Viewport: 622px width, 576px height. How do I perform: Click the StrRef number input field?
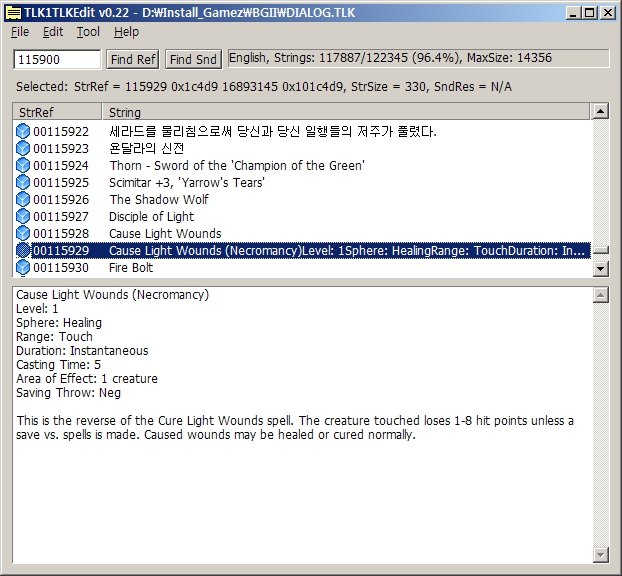click(57, 59)
